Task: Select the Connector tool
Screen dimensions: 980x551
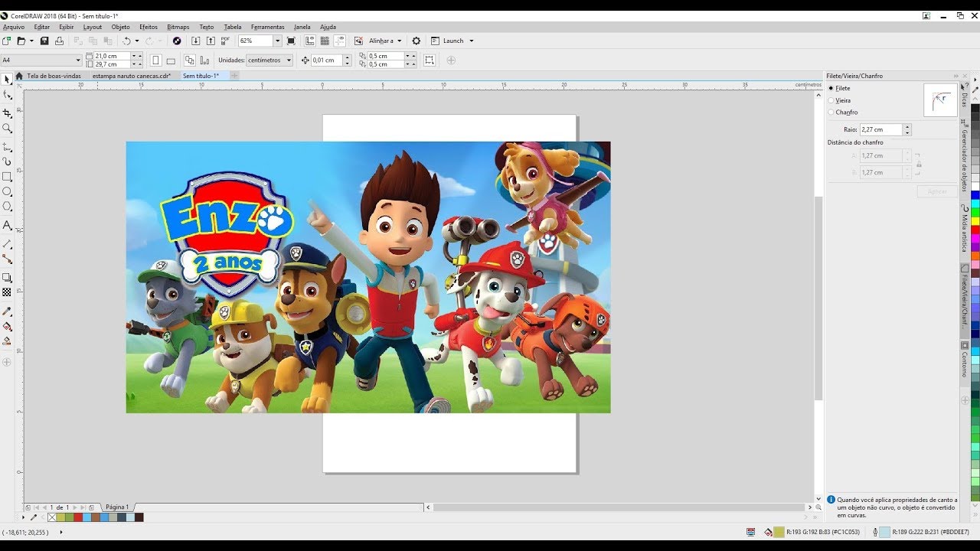Action: [x=7, y=259]
